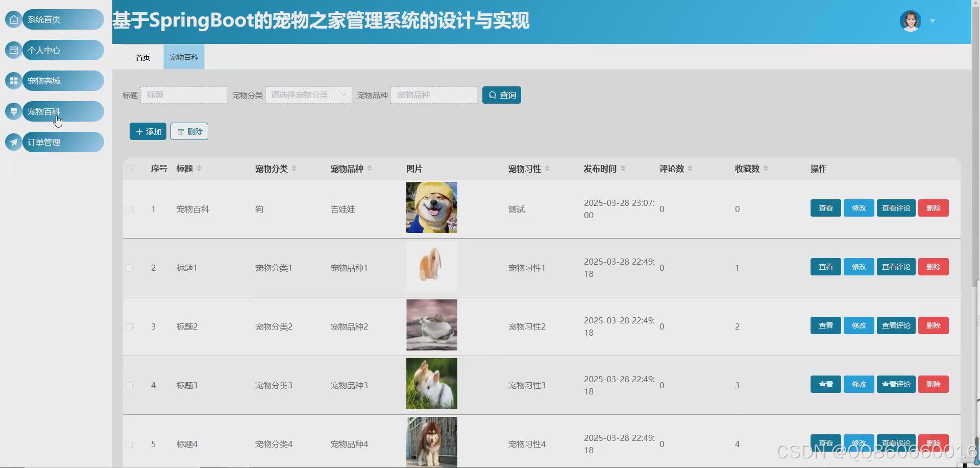Screen dimensions: 980x468
Task: Click 查看评论 for the 标题2 row
Action: click(x=896, y=325)
